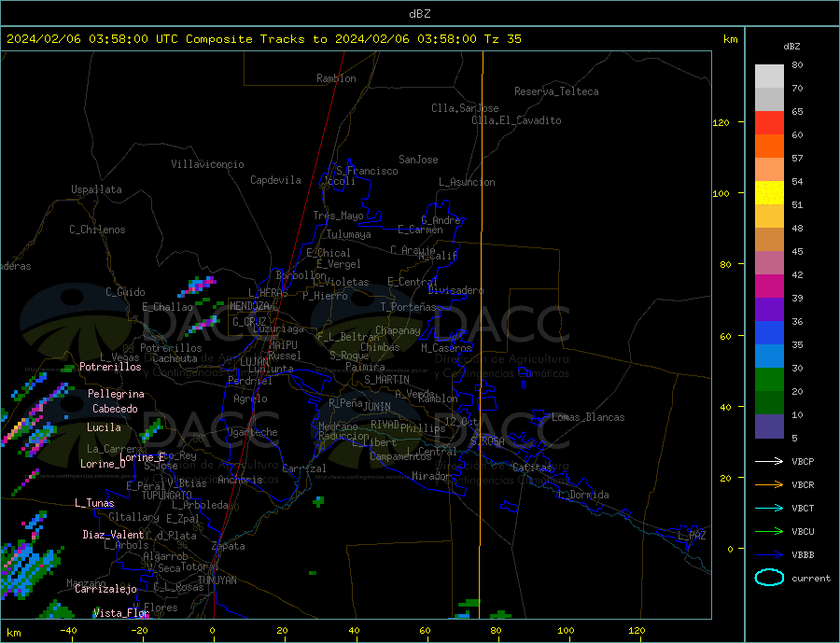This screenshot has width=840, height=643.
Task: Click the 'Capdevila' map label
Action: coord(275,180)
